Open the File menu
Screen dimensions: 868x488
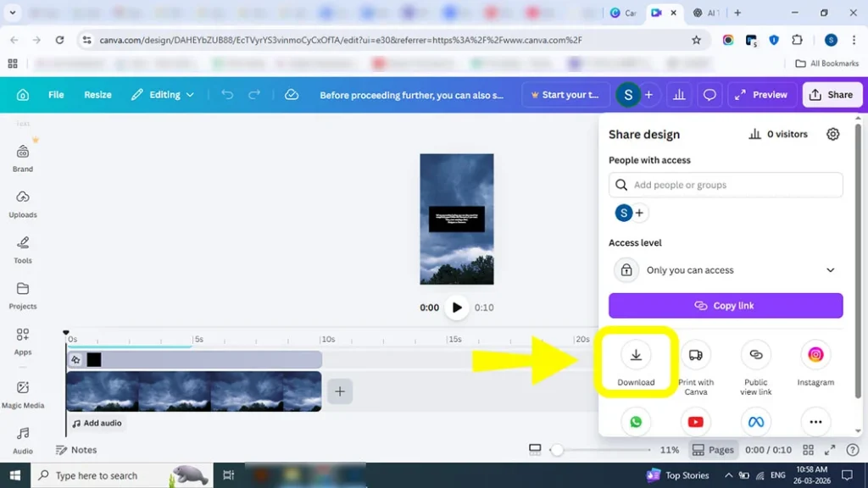(56, 94)
